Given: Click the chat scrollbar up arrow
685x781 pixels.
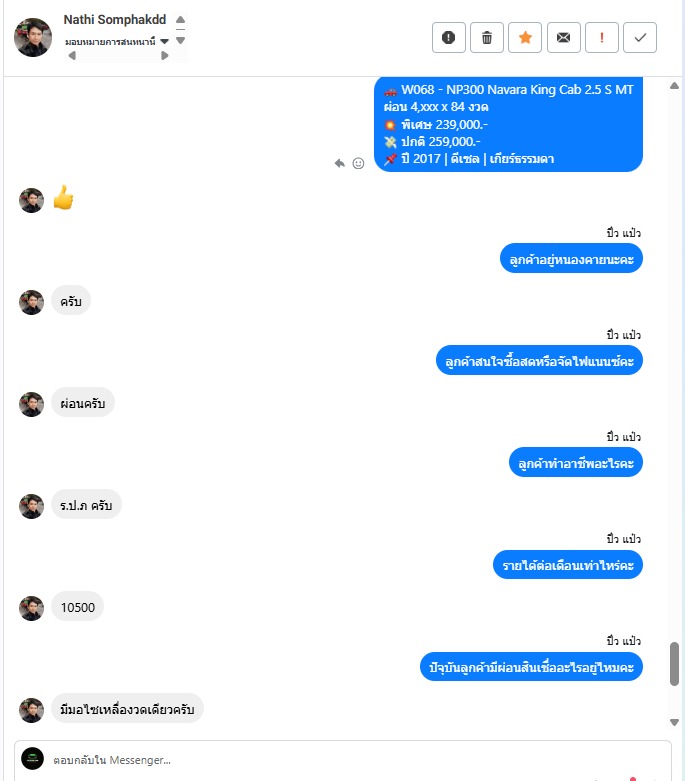Looking at the screenshot, I should click(675, 86).
